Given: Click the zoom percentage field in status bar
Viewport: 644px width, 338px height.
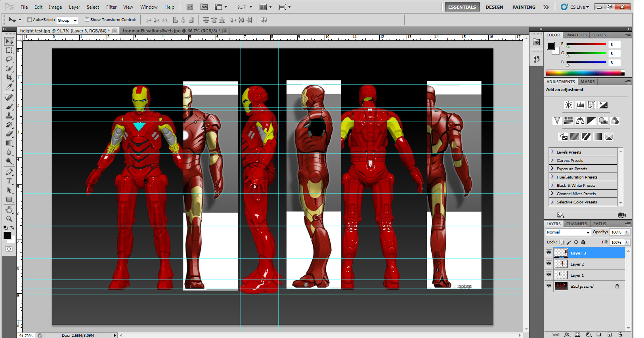Looking at the screenshot, I should [x=27, y=335].
